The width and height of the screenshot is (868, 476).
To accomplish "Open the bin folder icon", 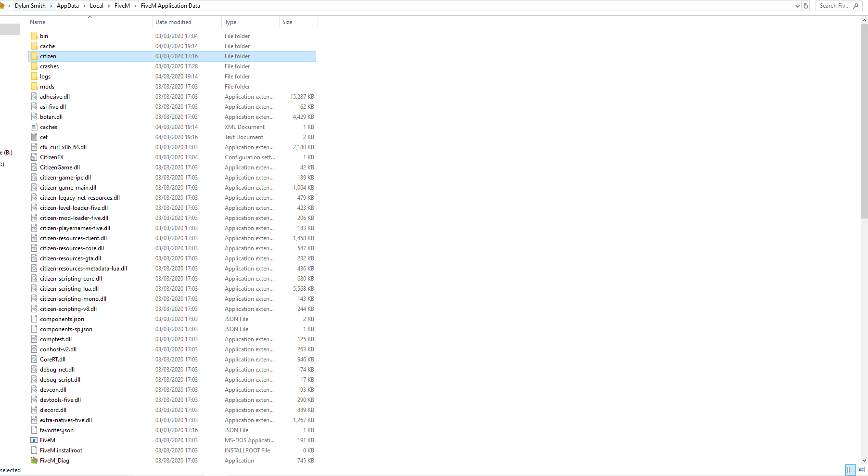I will pyautogui.click(x=34, y=36).
